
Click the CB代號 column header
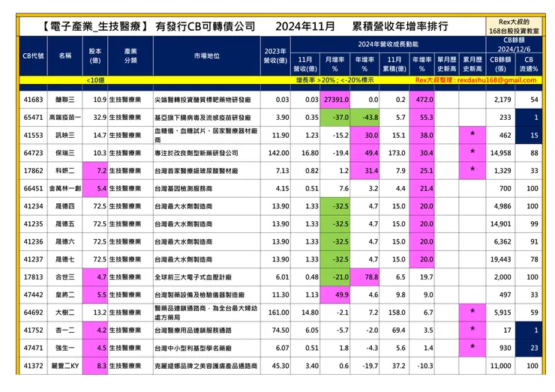[x=33, y=56]
